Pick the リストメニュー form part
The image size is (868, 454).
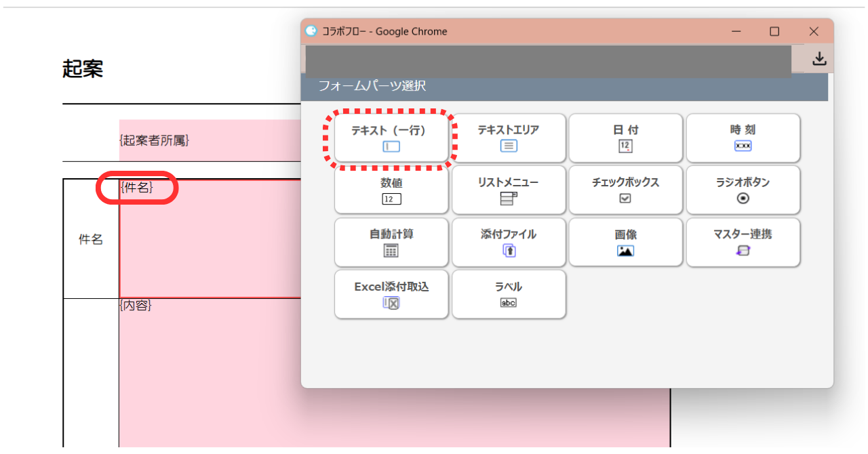(509, 190)
